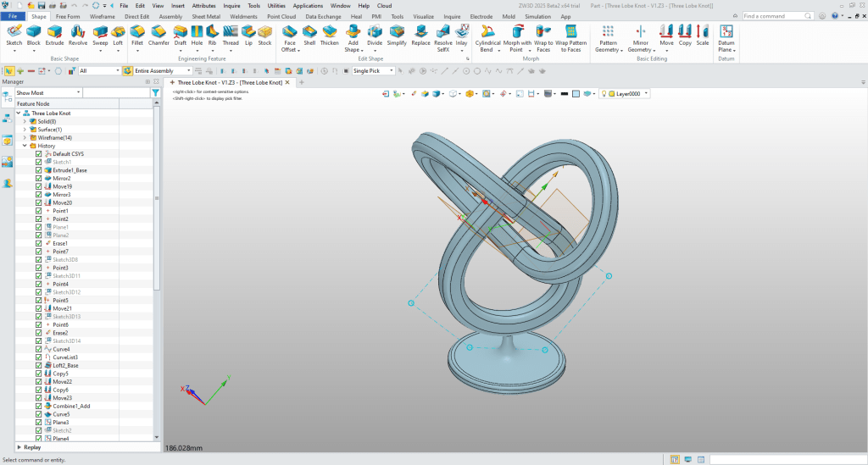
Task: Open the Layer0000 layer dropdown
Action: (x=647, y=93)
